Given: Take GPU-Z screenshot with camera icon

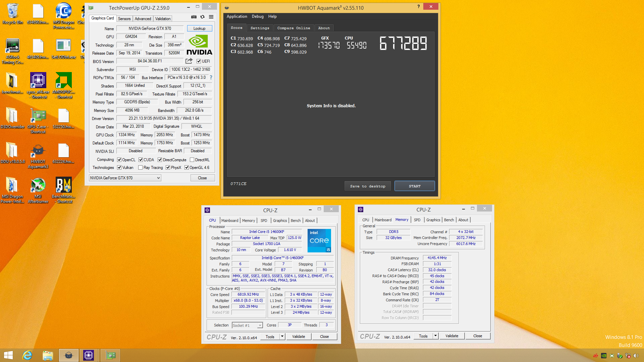Looking at the screenshot, I should coord(194,17).
